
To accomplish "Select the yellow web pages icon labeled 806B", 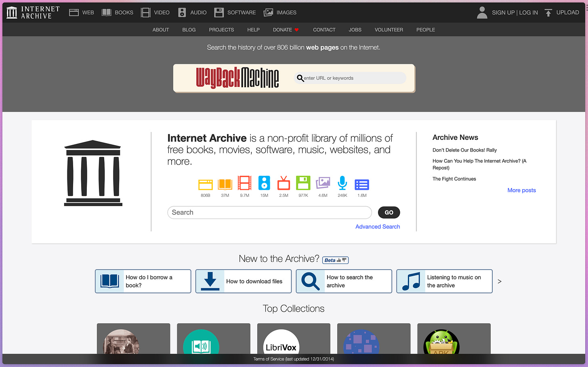I will (x=206, y=184).
